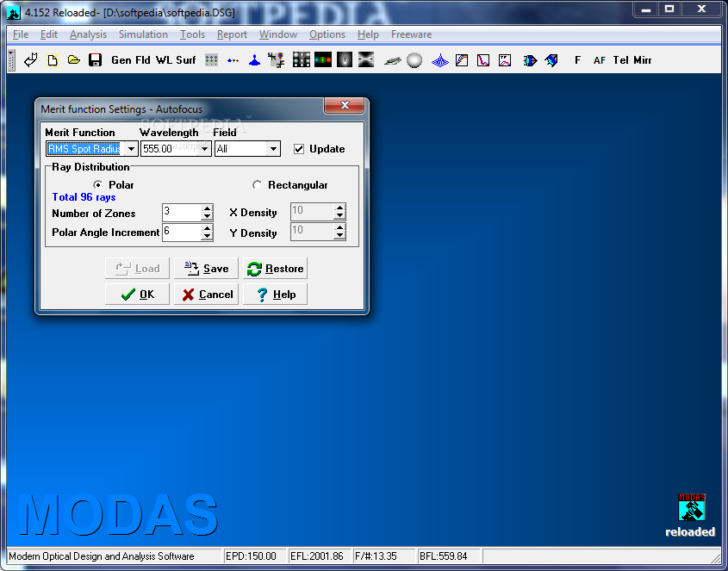This screenshot has height=571, width=728.
Task: Confirm settings with OK button
Action: [x=138, y=295]
